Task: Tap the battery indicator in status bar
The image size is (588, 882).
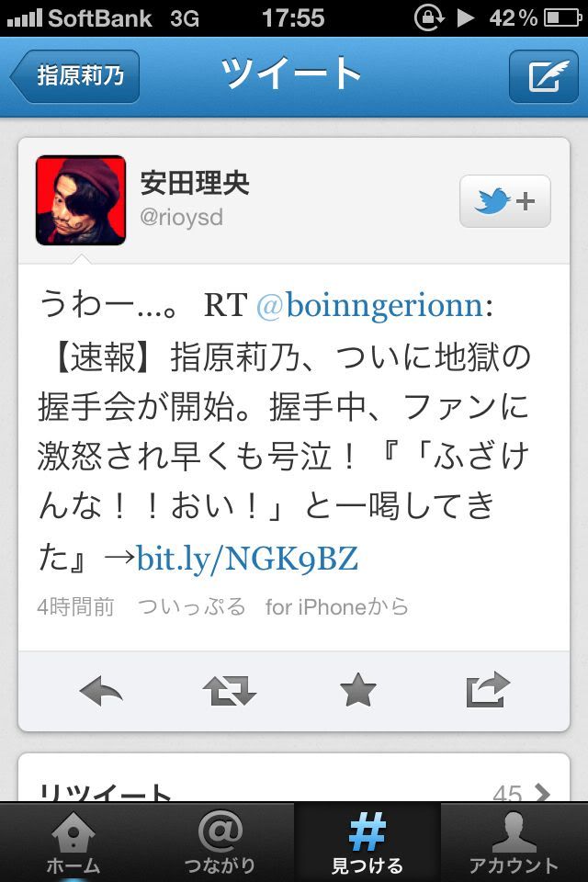Action: point(563,17)
